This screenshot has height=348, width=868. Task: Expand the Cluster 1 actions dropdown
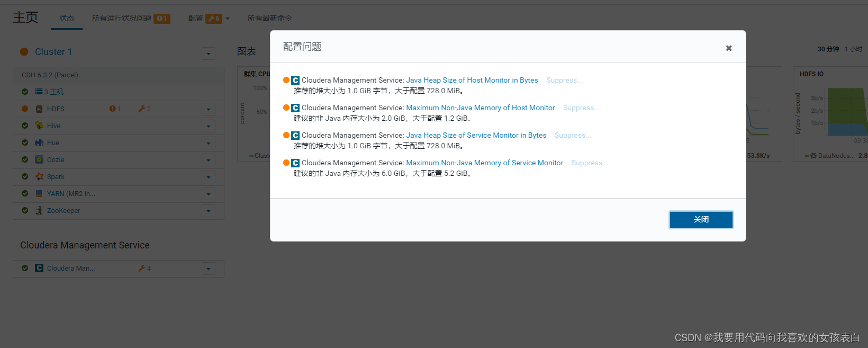tap(209, 53)
